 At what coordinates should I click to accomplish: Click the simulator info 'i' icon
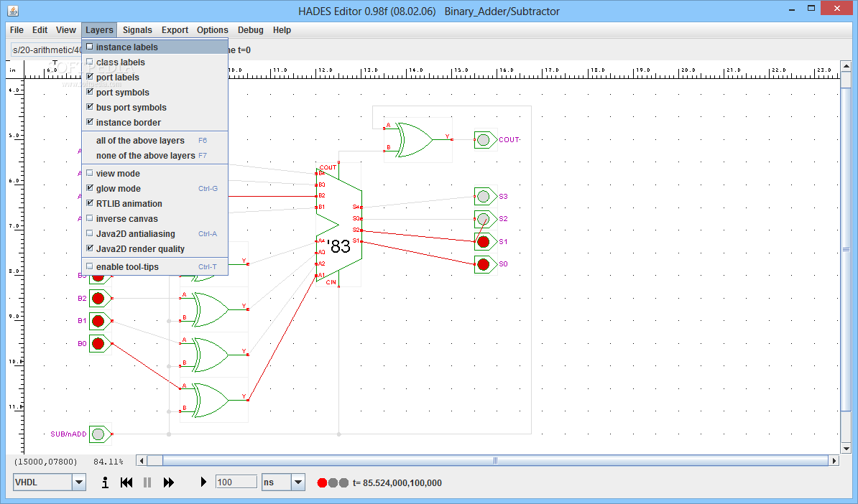(x=105, y=482)
